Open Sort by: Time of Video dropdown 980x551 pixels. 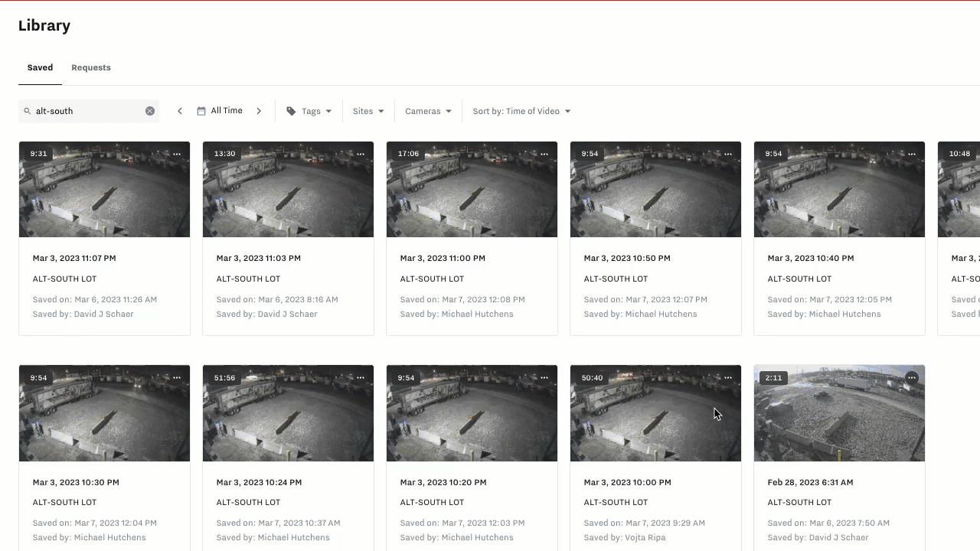coord(521,111)
